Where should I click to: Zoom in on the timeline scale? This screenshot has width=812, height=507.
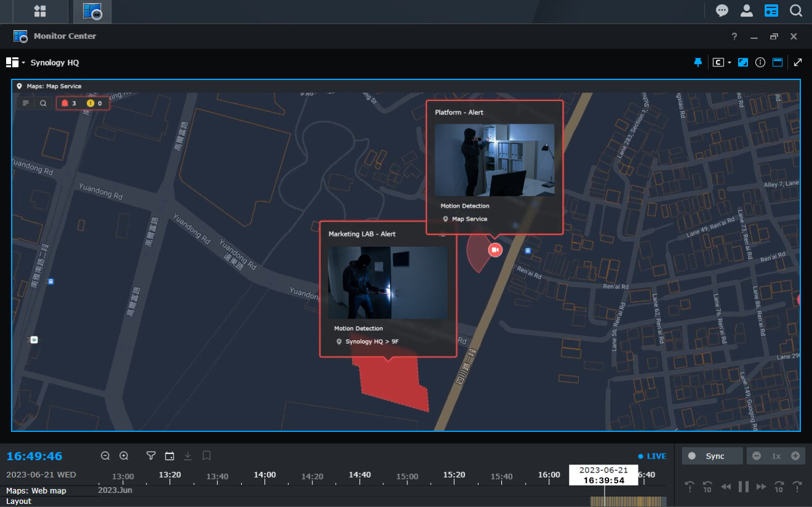124,455
